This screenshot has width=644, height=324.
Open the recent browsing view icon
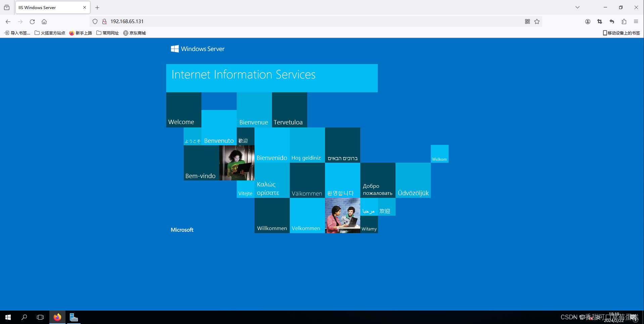click(x=7, y=7)
